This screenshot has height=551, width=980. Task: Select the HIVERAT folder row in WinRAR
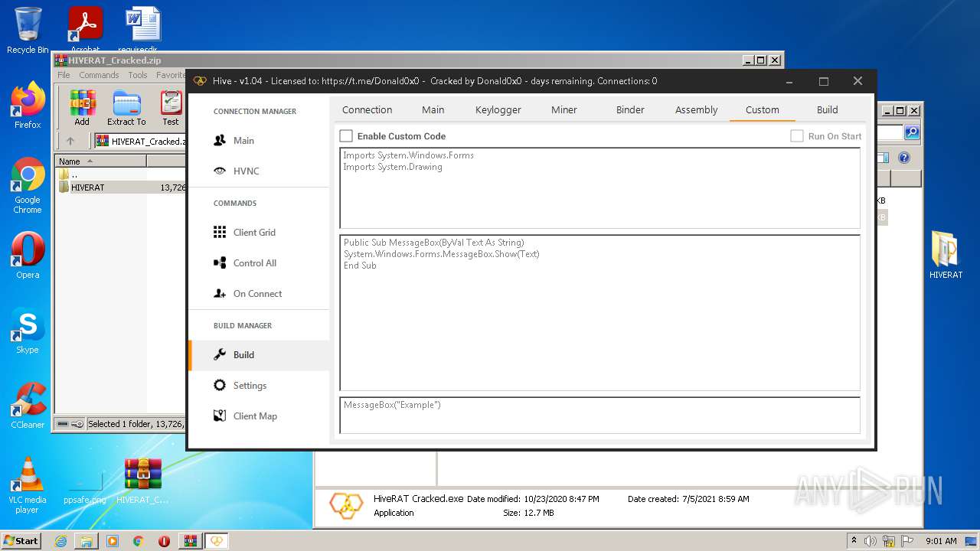tap(121, 187)
